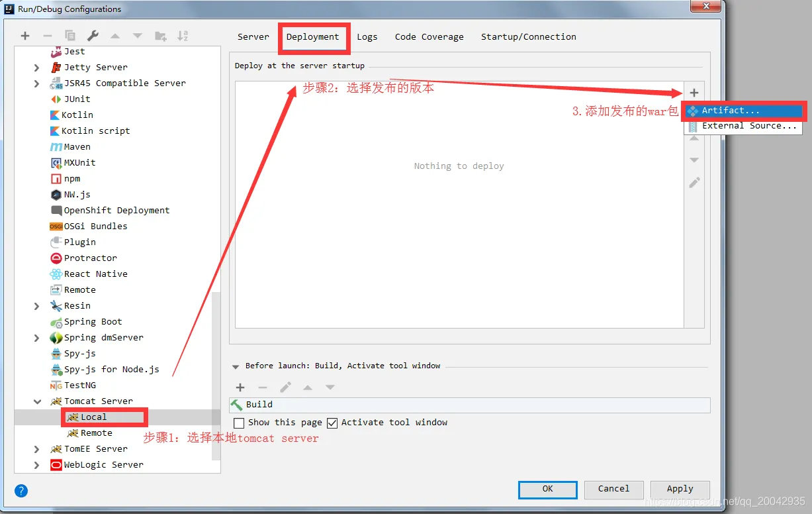
Task: Select the MXUnit configuration type
Action: tap(73, 162)
